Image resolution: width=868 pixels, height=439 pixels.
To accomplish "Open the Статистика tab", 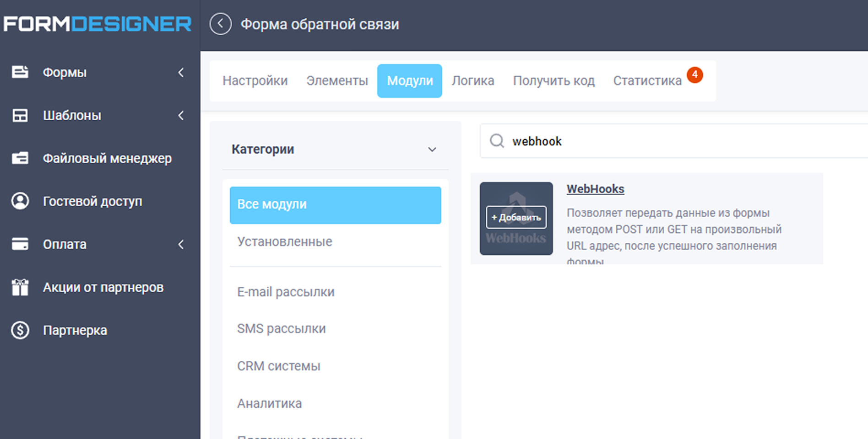I will point(647,80).
